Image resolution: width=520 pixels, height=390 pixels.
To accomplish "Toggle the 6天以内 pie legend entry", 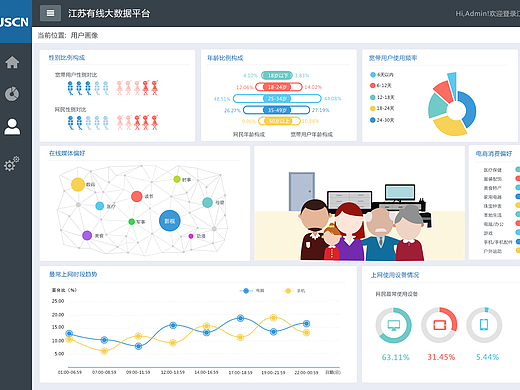I will coord(382,75).
